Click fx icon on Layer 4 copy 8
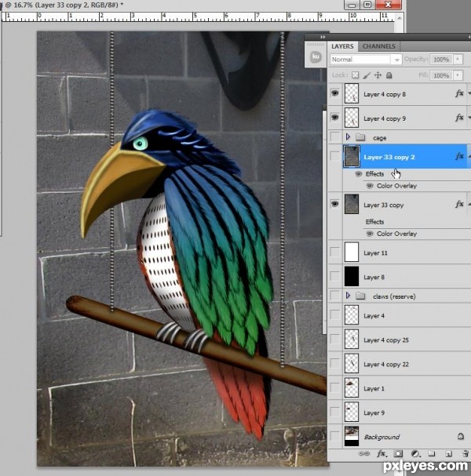The width and height of the screenshot is (471, 476). click(459, 93)
